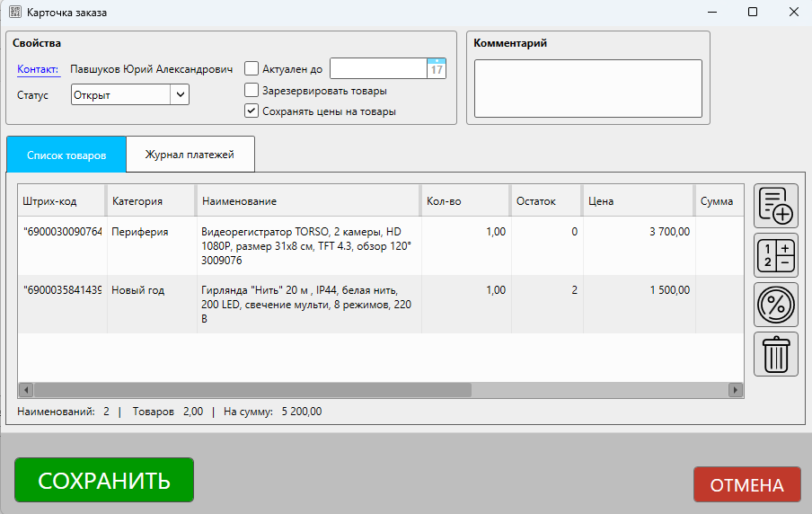
Task: Select the "Список товаров" tab
Action: point(66,155)
